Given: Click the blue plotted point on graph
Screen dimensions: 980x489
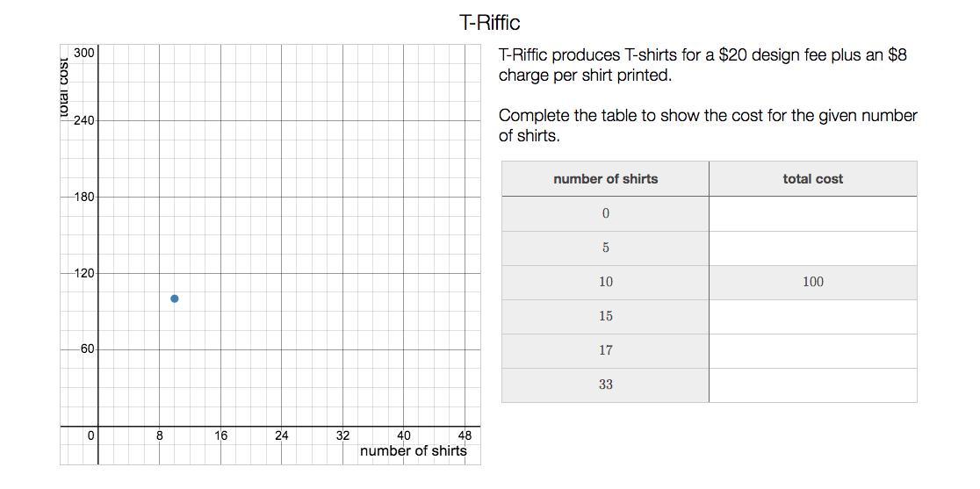Looking at the screenshot, I should click(x=175, y=298).
